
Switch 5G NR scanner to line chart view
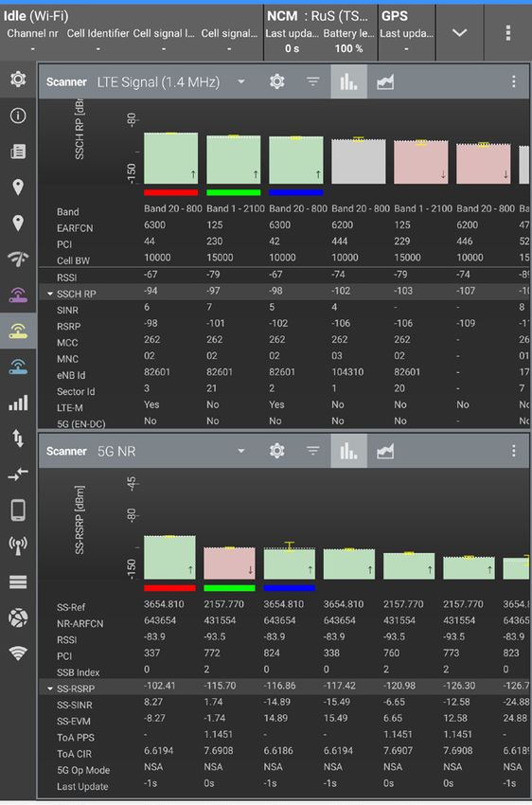385,451
